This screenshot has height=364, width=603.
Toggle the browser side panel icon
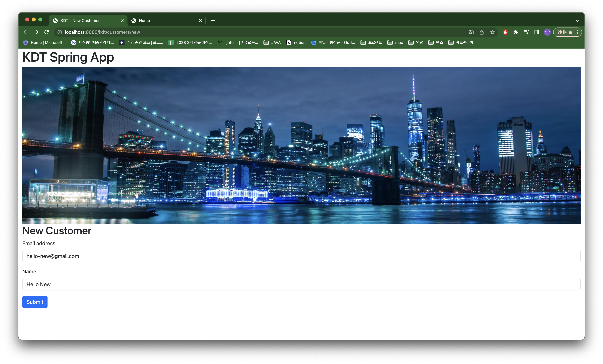tap(537, 32)
